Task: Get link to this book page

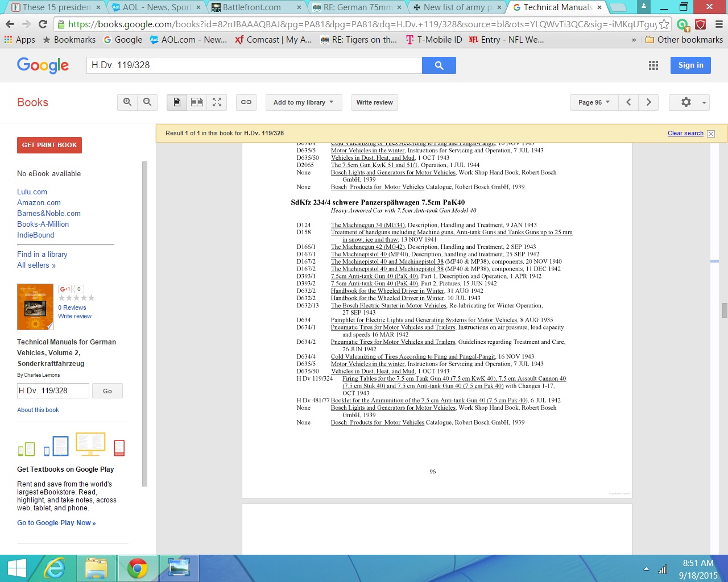Action: click(246, 102)
